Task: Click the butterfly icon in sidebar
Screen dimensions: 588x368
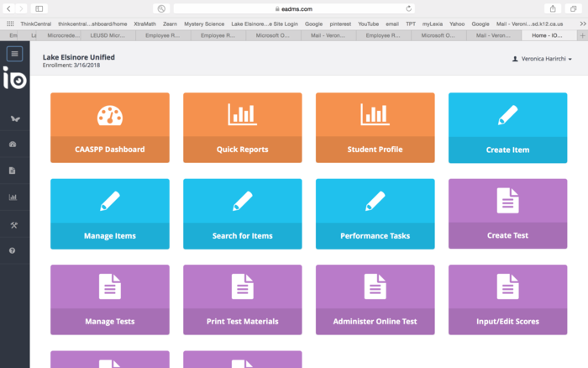Action: 13,118
